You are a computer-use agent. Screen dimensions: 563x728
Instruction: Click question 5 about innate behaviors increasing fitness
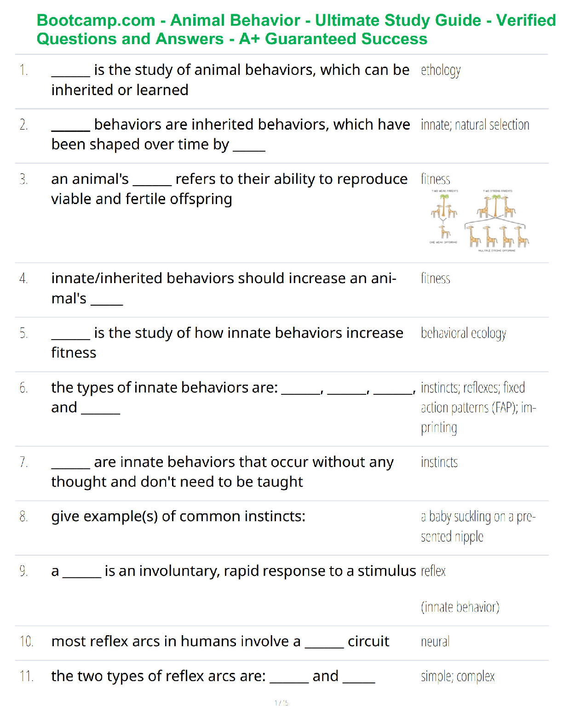(227, 342)
